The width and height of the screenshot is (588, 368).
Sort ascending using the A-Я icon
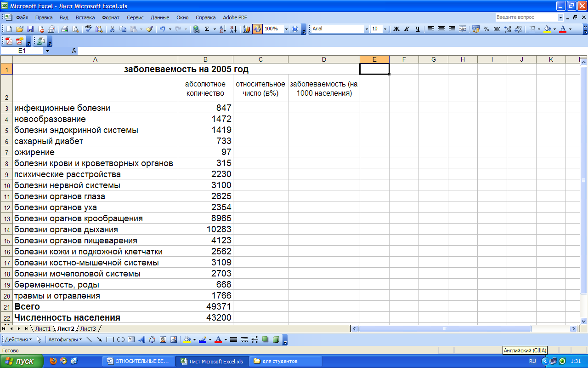[x=222, y=29]
